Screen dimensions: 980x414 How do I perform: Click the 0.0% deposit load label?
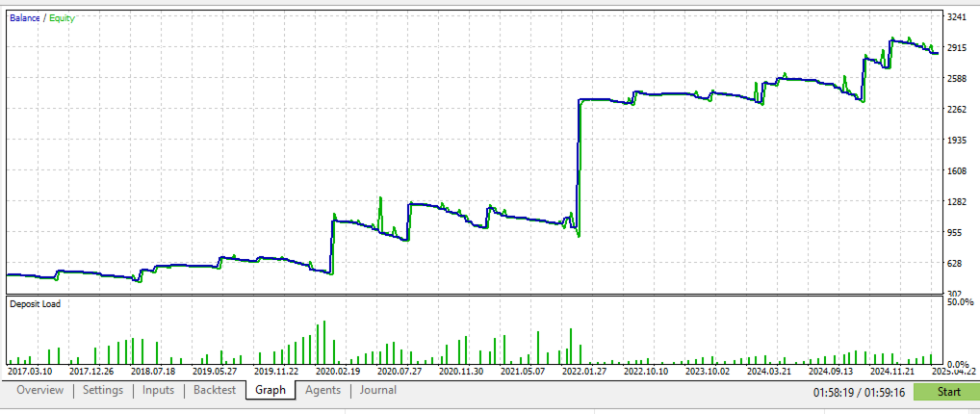click(x=959, y=364)
